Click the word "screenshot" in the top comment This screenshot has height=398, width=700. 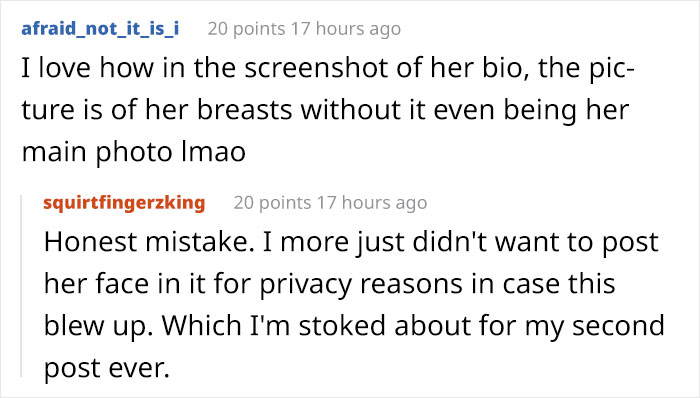point(316,68)
